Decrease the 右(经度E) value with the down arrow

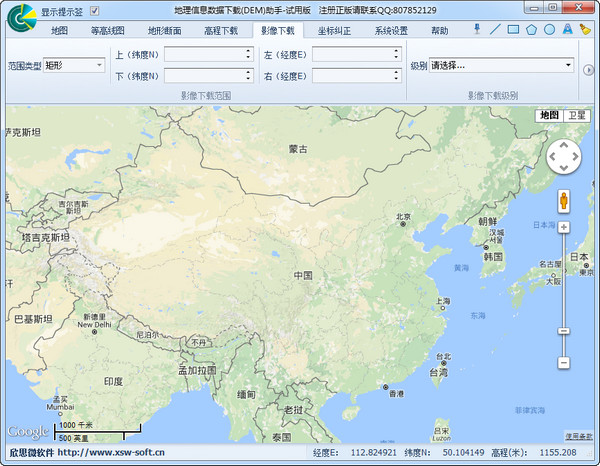396,78
